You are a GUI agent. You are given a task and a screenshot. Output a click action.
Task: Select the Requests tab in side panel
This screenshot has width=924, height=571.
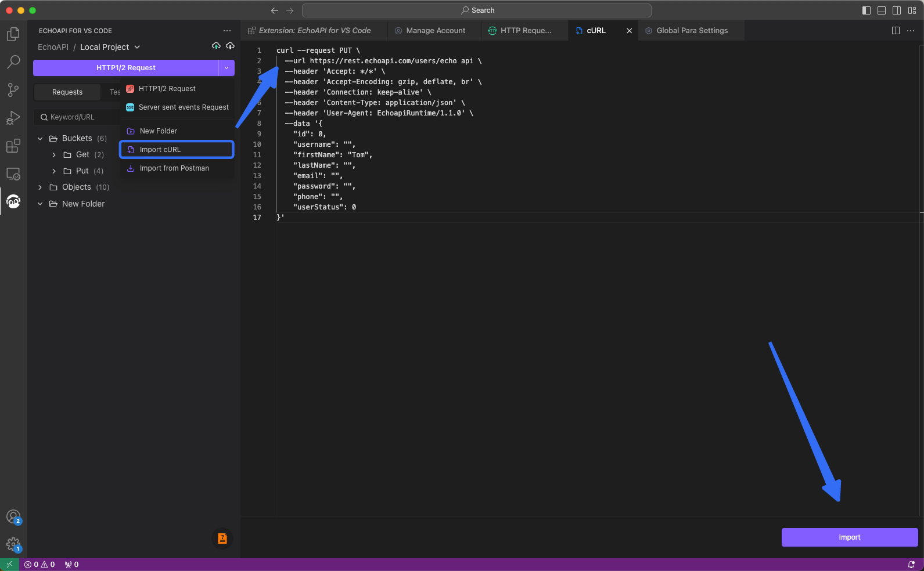pyautogui.click(x=67, y=92)
